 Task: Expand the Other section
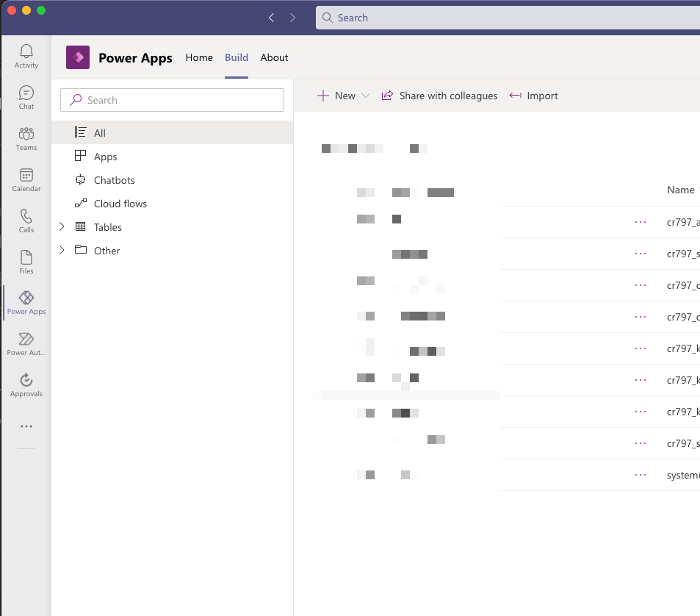(62, 251)
